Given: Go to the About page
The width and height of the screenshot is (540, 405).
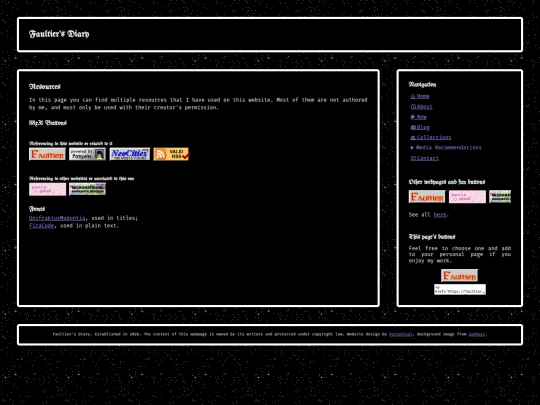Looking at the screenshot, I should click(421, 107).
